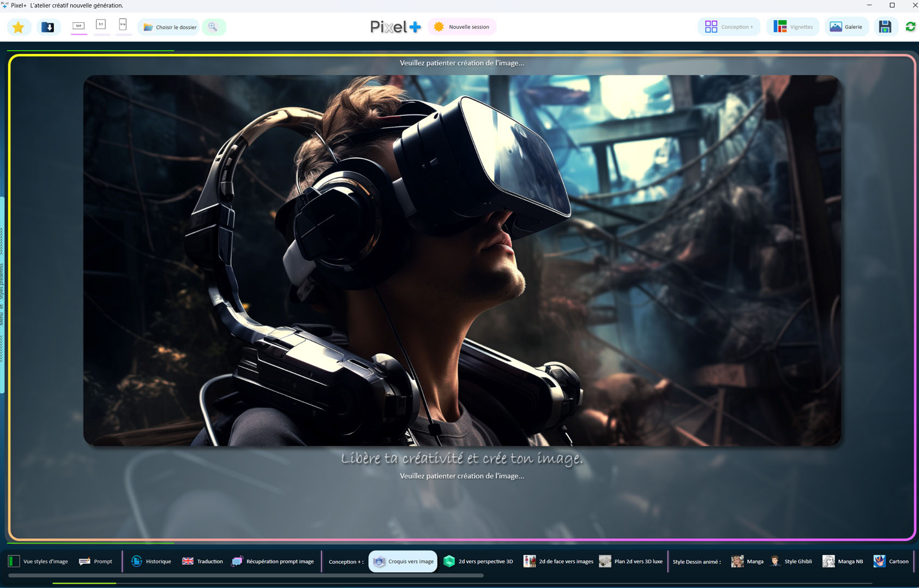Select the 9:16 portrait aspect ratio
Image resolution: width=919 pixels, height=588 pixels.
point(123,25)
